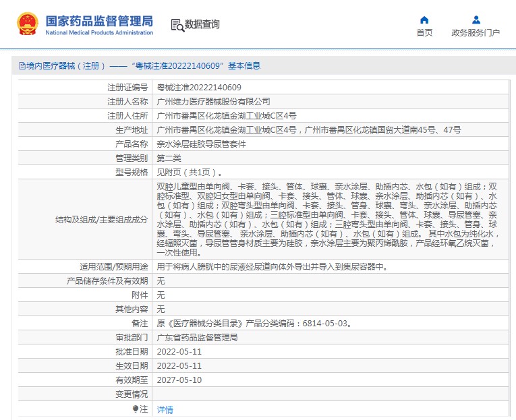Select approving authority 广东省药品监督管理局
The image size is (516, 420).
tap(197, 338)
